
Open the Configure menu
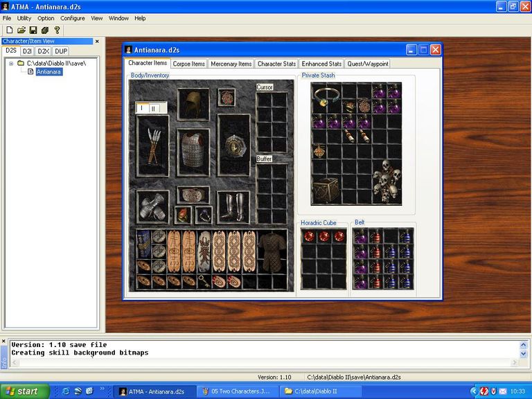click(73, 18)
